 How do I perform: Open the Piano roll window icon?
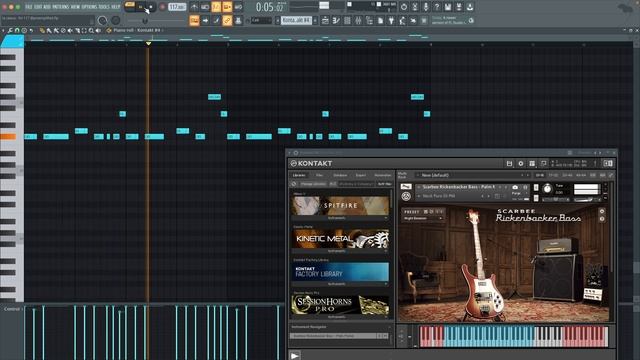(336, 20)
